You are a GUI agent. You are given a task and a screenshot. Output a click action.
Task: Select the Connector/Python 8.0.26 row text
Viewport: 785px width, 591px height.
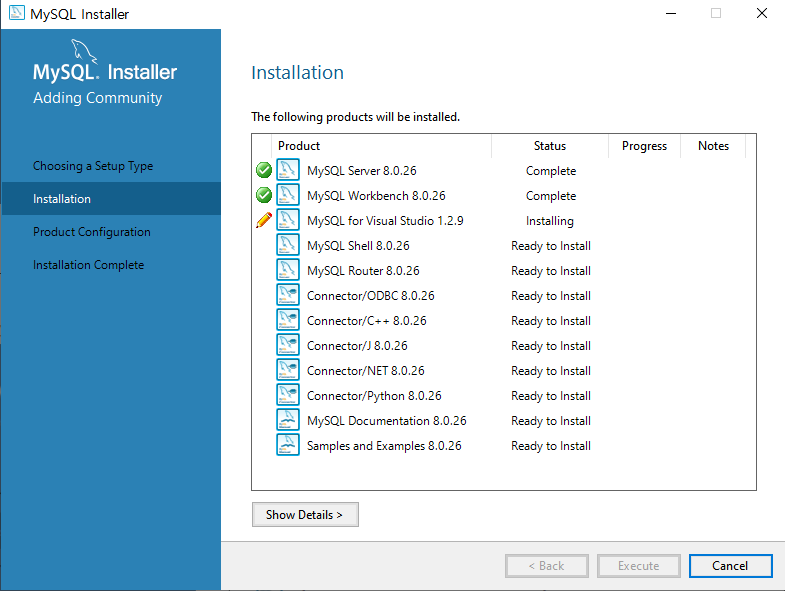(x=374, y=396)
